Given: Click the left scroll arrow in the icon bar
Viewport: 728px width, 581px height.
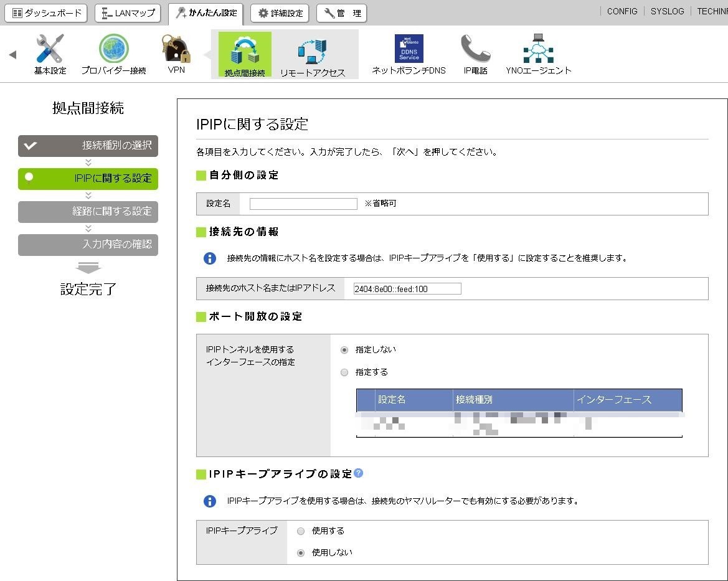Looking at the screenshot, I should [x=12, y=55].
